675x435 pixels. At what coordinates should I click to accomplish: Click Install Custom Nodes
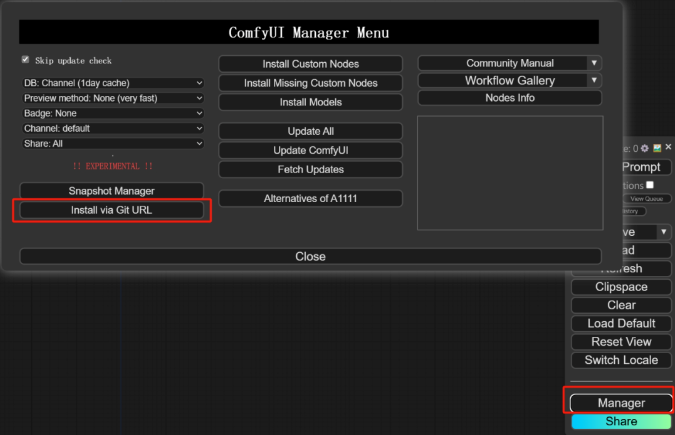pyautogui.click(x=310, y=64)
